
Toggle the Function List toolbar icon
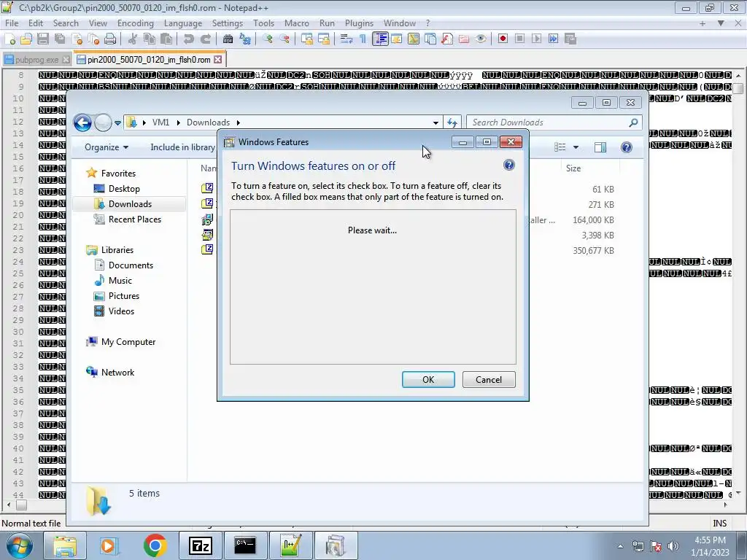(x=447, y=39)
